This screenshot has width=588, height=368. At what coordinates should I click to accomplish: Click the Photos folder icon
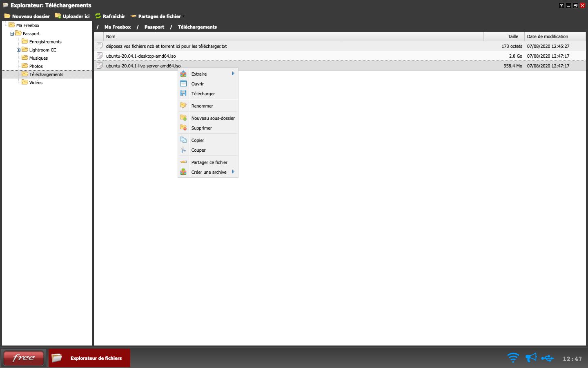click(x=25, y=66)
